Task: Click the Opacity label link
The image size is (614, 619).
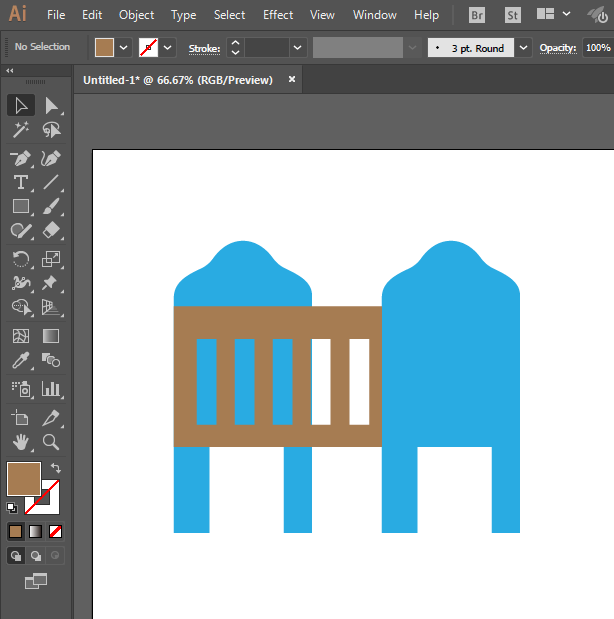Action: [x=558, y=48]
